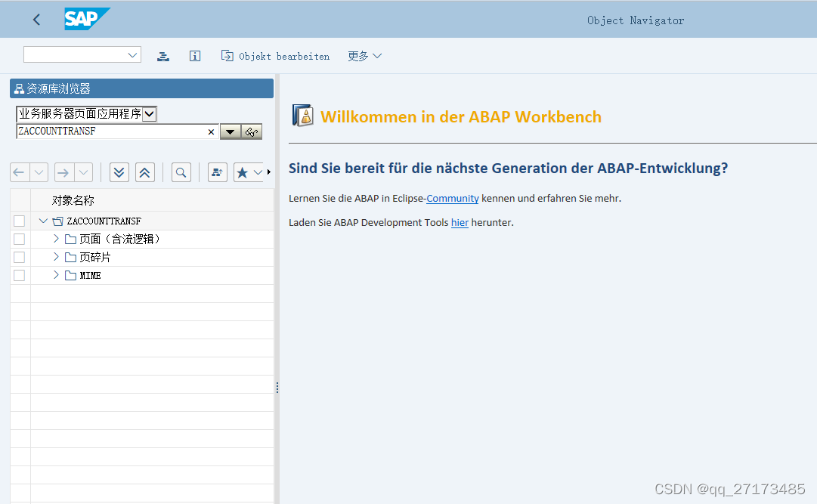Navigate back with the left arrow in tree toolbar

point(20,172)
